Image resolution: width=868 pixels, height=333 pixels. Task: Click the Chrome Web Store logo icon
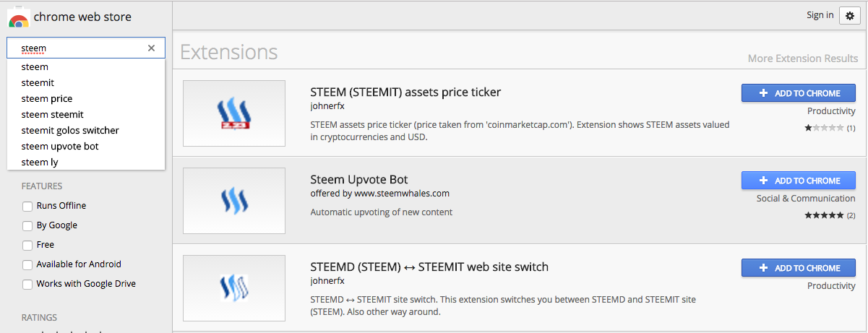18,17
